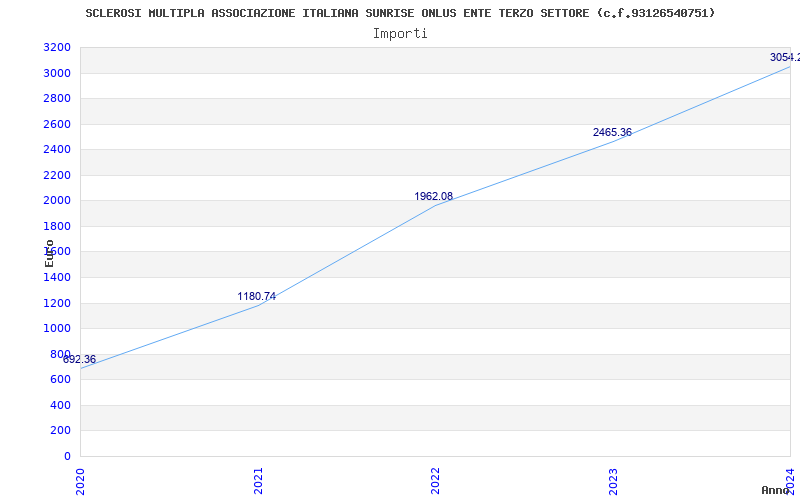Screen dimensions: 800x500
Task: Click the 'Anno' x-axis label
Action: [775, 490]
